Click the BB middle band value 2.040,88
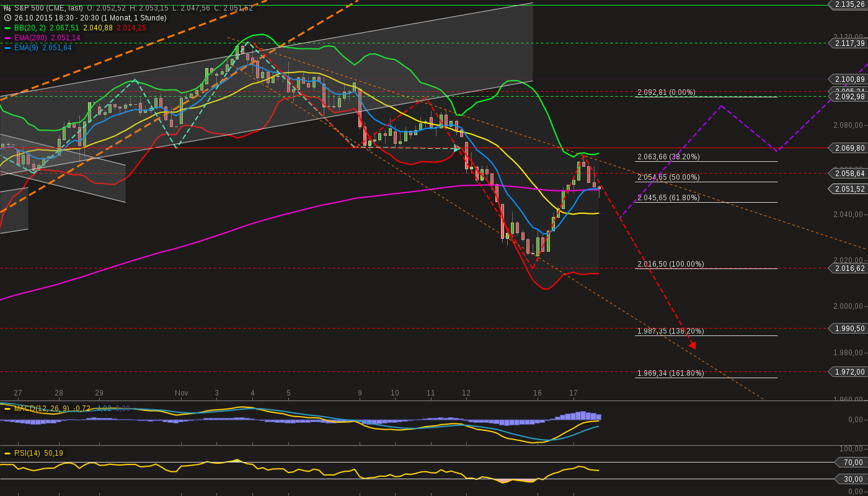The width and height of the screenshot is (868, 496). (98, 28)
